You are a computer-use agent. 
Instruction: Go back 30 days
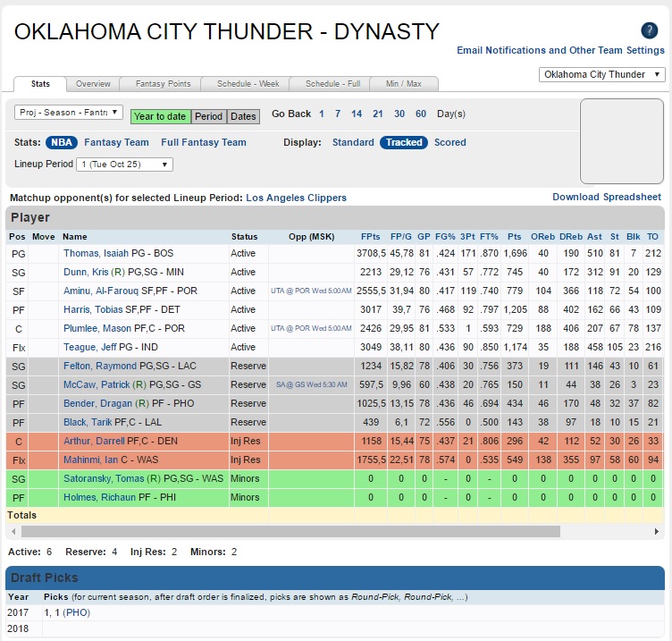[399, 114]
